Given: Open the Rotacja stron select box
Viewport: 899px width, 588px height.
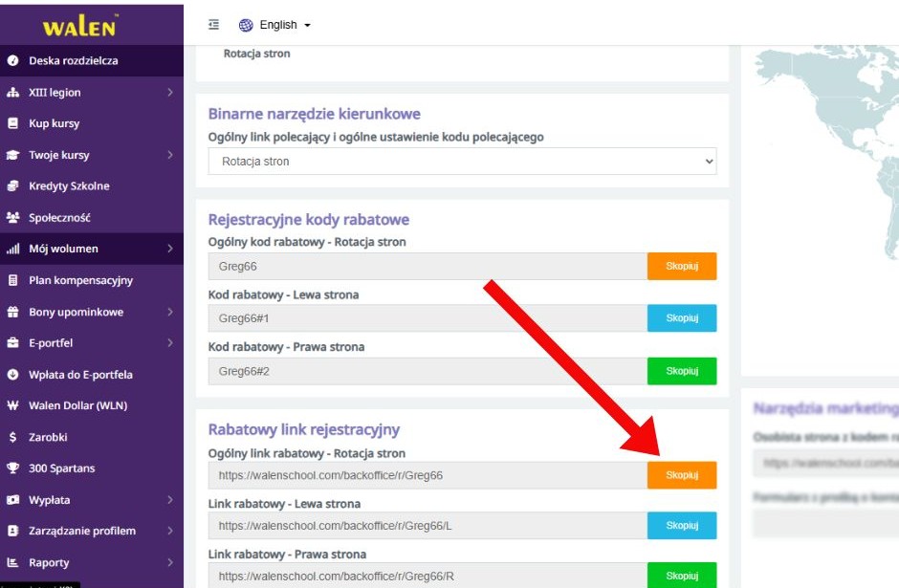Looking at the screenshot, I should [462, 162].
